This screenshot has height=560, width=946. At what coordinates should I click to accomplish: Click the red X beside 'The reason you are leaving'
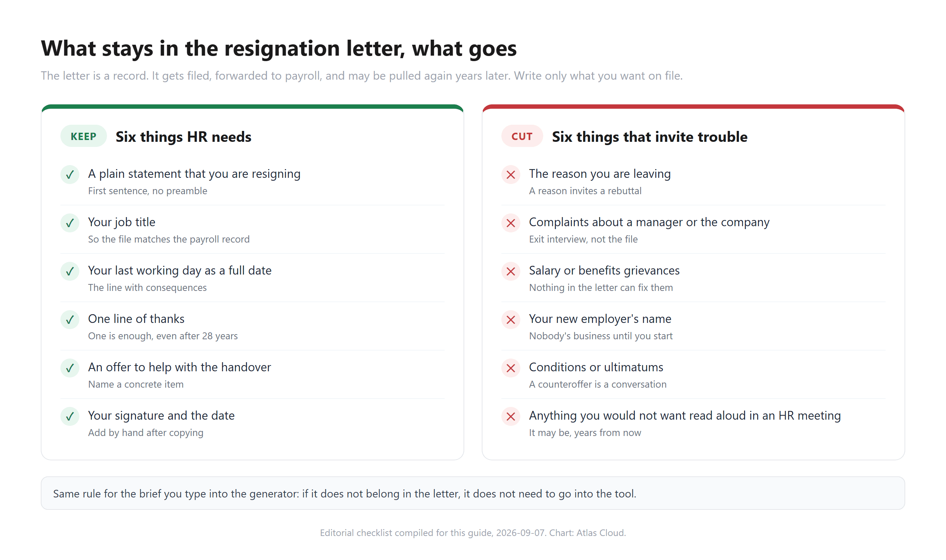click(511, 175)
